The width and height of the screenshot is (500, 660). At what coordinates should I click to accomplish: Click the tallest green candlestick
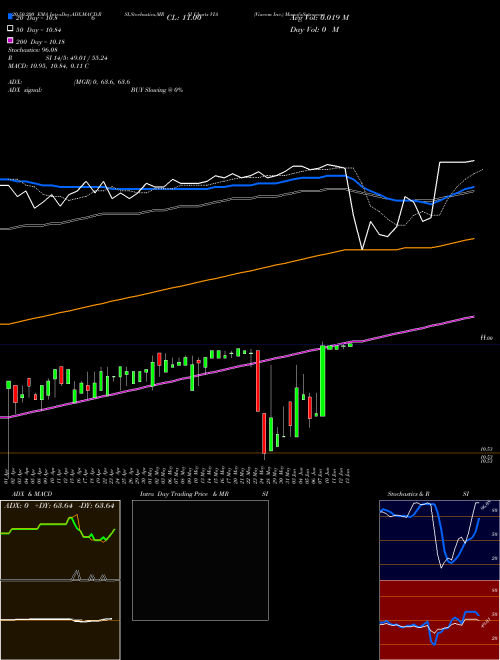click(323, 381)
